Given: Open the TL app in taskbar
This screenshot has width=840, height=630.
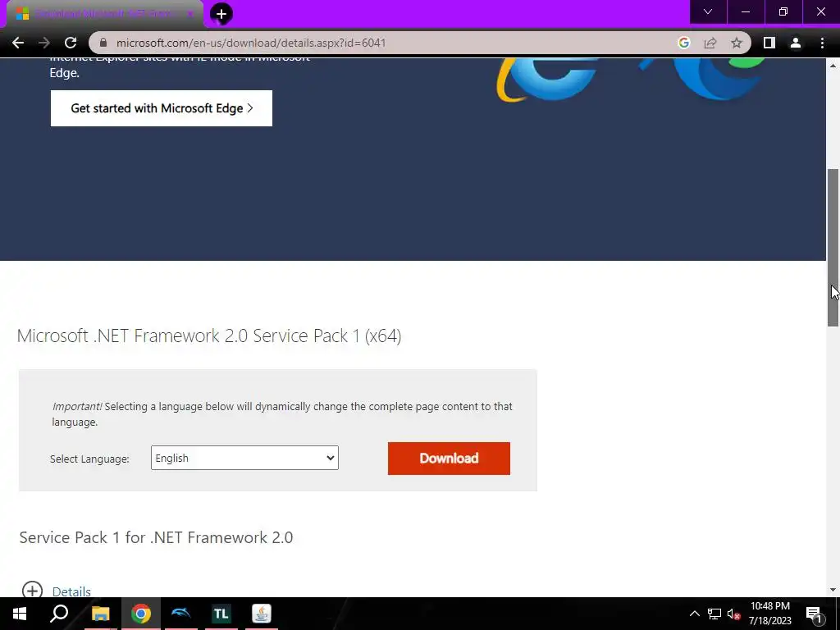Looking at the screenshot, I should pos(221,614).
